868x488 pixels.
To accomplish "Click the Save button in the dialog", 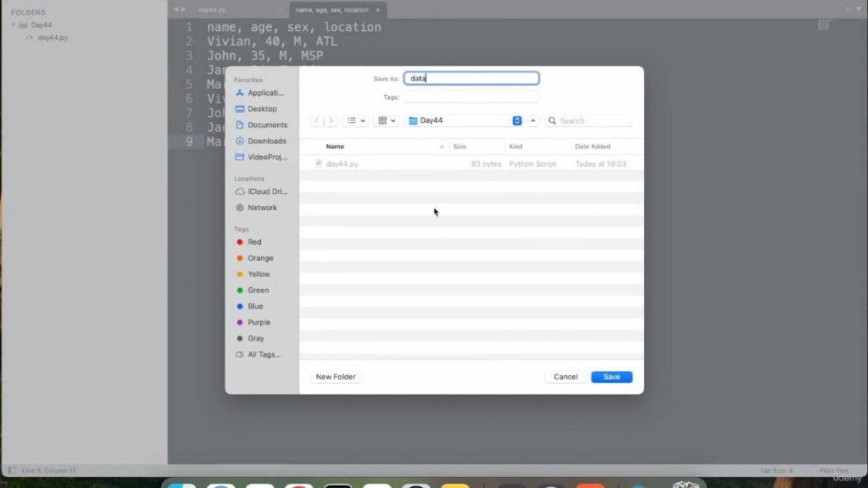I will [x=611, y=377].
